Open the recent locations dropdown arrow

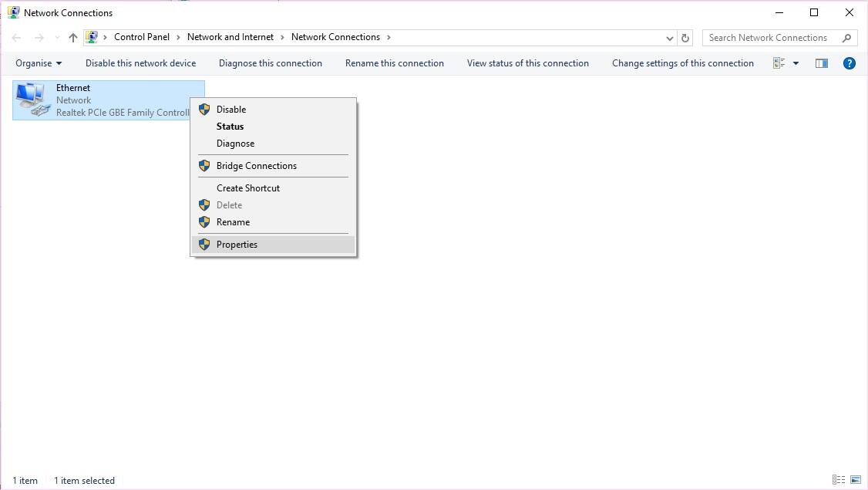[x=57, y=38]
